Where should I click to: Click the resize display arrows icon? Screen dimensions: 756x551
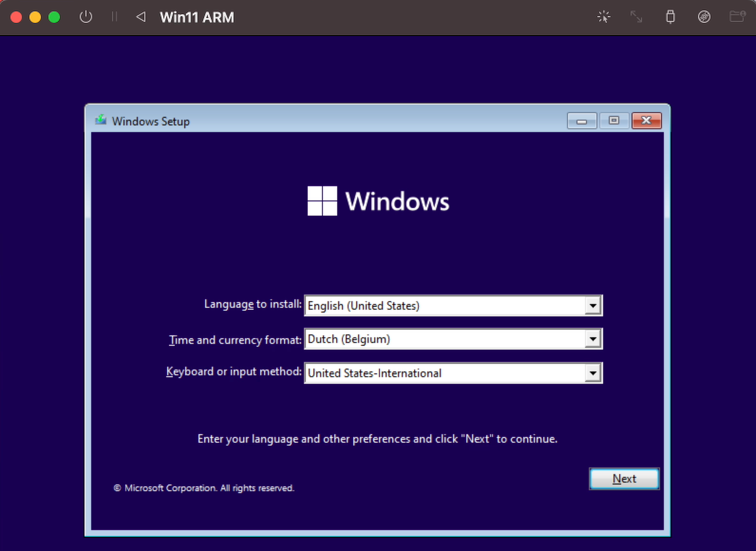636,17
